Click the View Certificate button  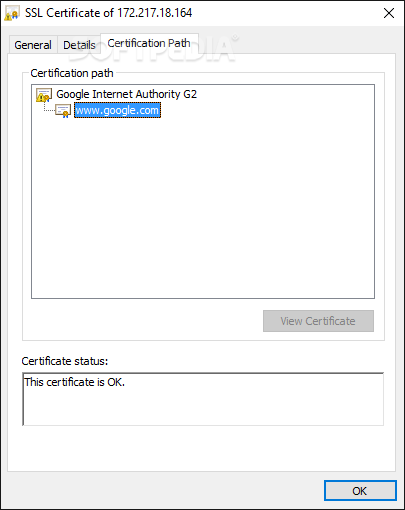click(318, 321)
